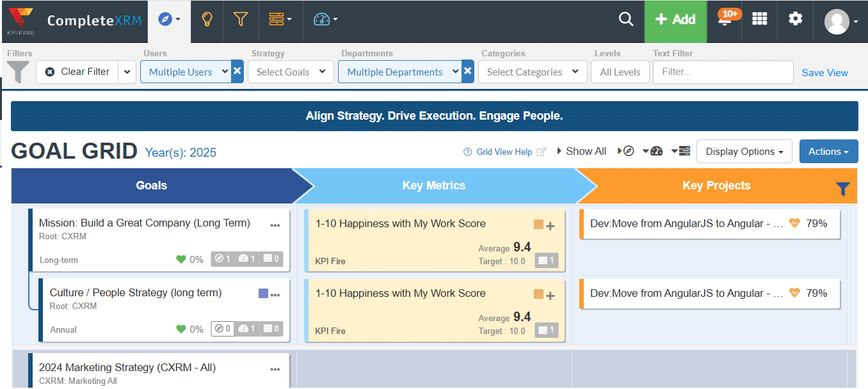Open the Multiple Users dropdown
The width and height of the screenshot is (868, 389).
186,72
